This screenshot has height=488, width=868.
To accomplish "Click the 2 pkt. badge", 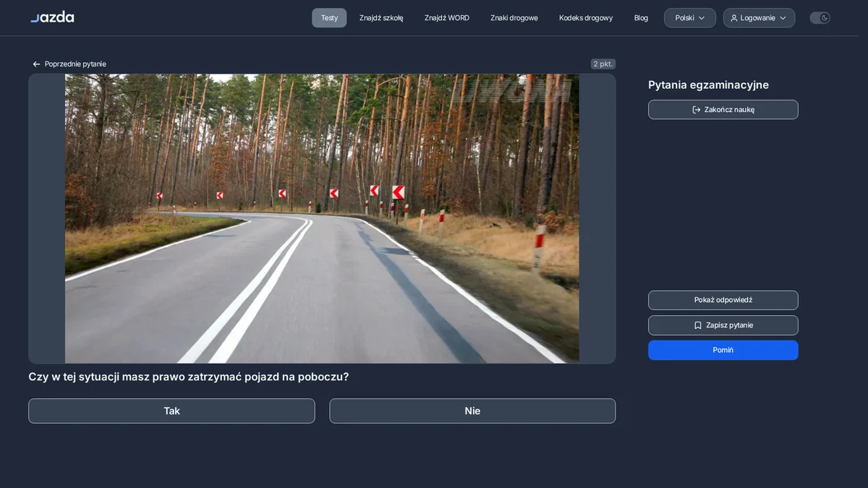I will 603,64.
